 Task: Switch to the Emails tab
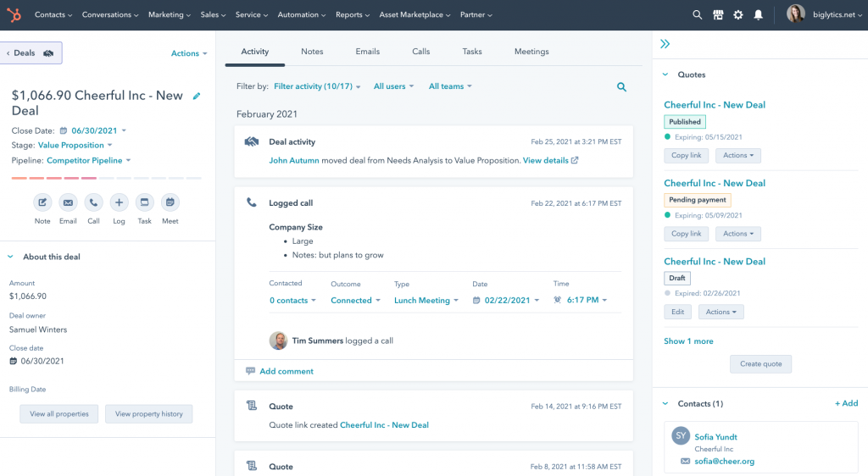pos(368,52)
